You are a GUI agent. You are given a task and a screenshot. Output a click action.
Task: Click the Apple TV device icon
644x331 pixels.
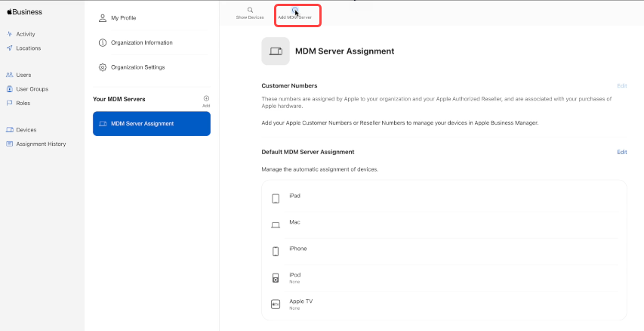pyautogui.click(x=276, y=304)
